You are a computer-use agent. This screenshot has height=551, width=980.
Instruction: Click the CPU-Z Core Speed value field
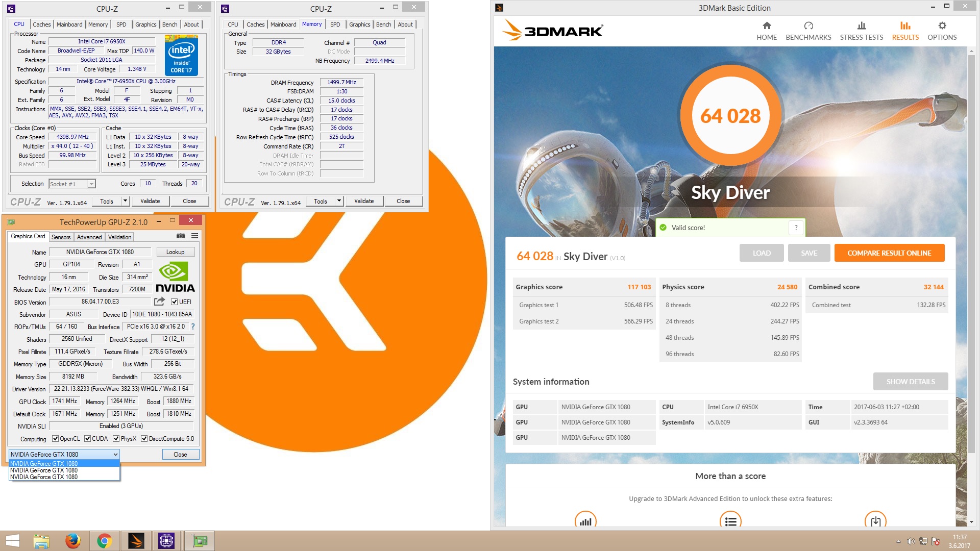click(x=72, y=137)
